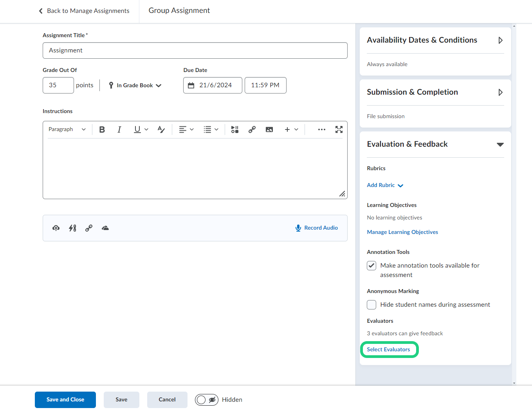Open editor in fullscreen mode
This screenshot has width=532, height=410.
339,129
